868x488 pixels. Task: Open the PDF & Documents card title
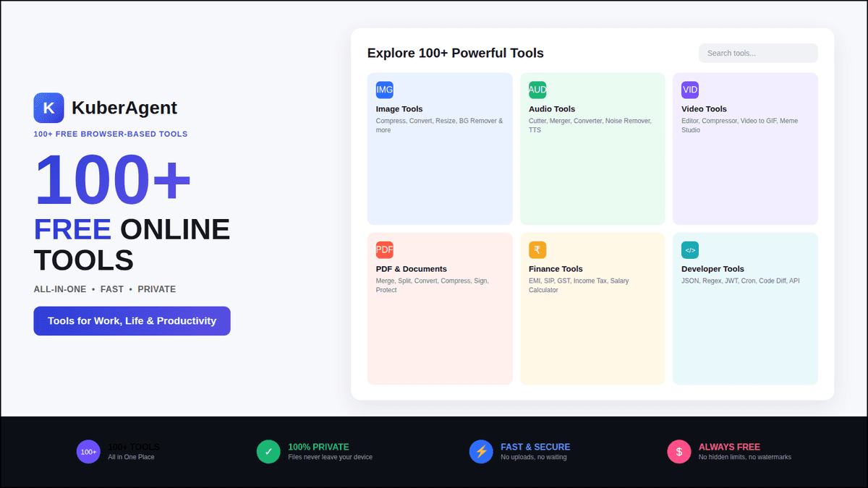(412, 269)
